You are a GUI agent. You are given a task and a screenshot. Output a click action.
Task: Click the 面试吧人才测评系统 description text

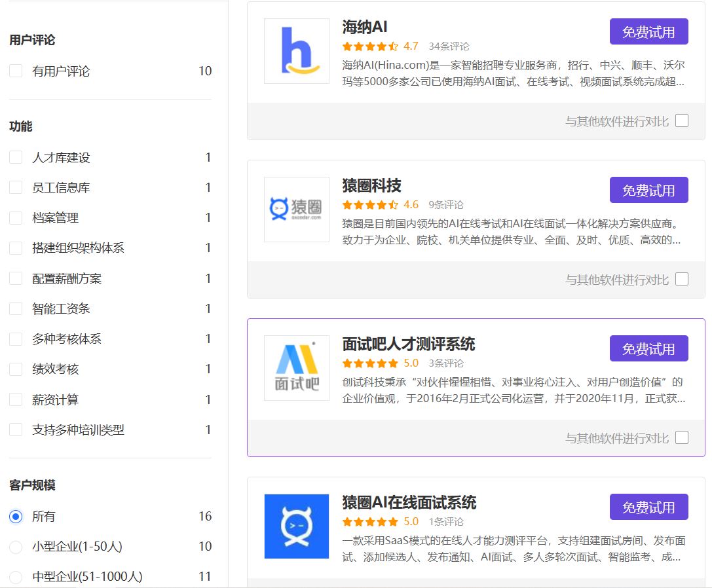[514, 390]
